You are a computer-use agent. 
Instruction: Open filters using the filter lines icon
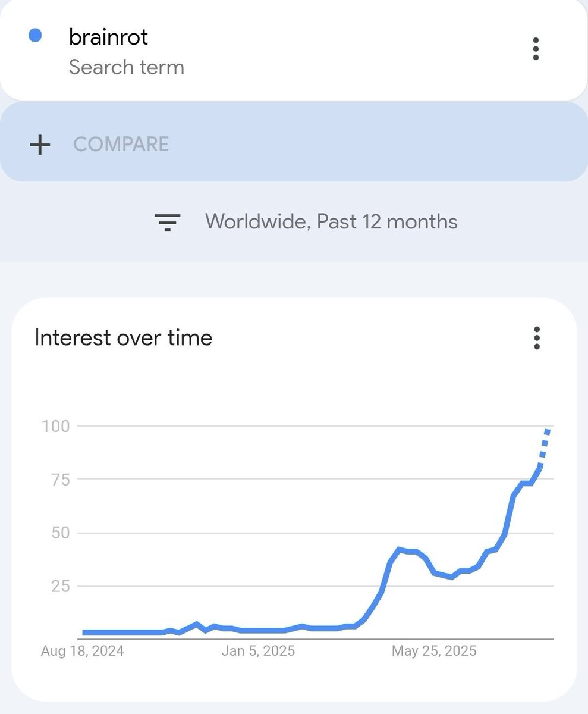tap(168, 223)
